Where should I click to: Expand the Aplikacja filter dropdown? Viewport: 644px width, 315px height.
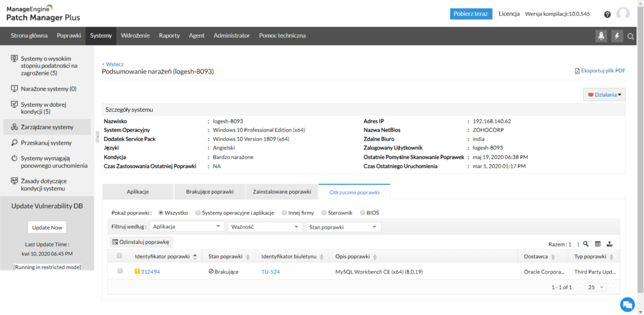(187, 227)
